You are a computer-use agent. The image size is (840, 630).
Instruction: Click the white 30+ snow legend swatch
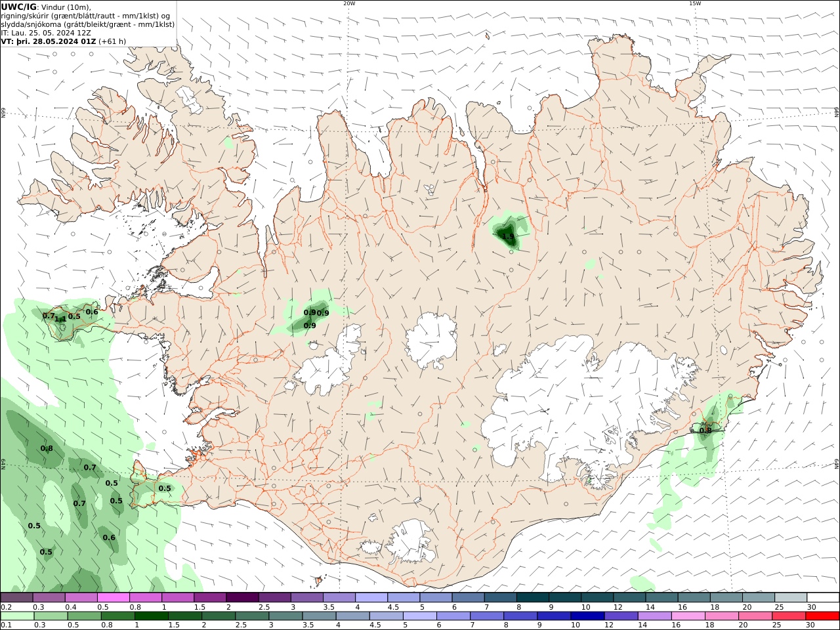(x=824, y=598)
